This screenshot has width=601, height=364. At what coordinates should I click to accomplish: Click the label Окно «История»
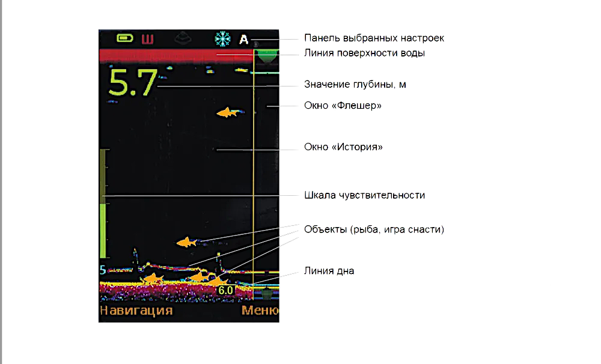click(344, 147)
